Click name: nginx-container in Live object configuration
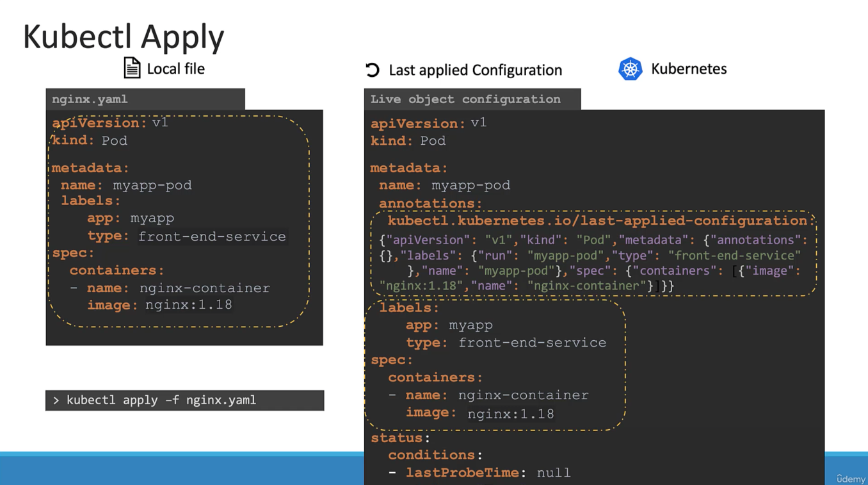 pos(497,395)
